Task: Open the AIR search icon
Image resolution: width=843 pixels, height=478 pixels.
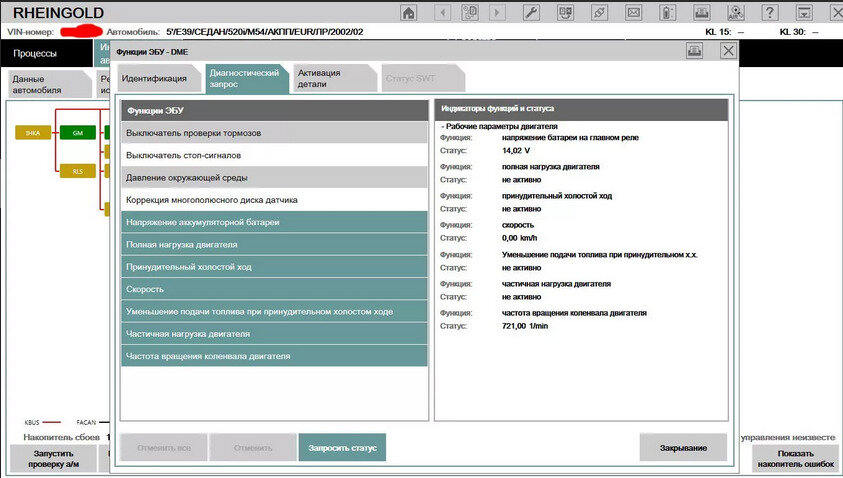Action: (x=735, y=12)
